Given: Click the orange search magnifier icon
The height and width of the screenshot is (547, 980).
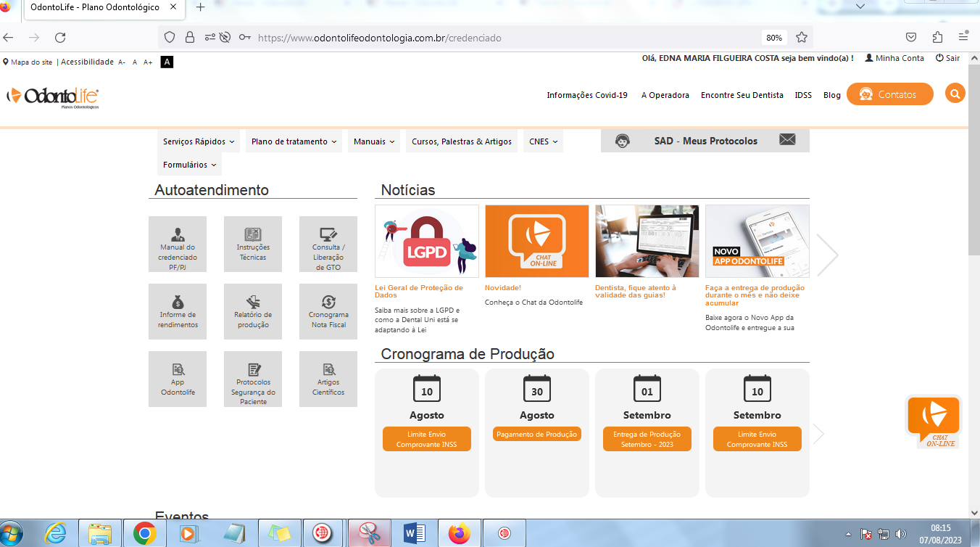Looking at the screenshot, I should pos(955,94).
